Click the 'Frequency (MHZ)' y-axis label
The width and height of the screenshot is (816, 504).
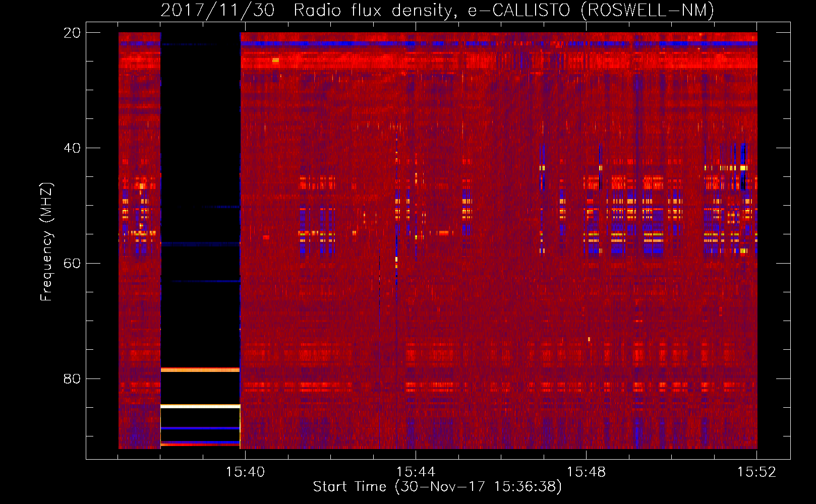click(46, 241)
